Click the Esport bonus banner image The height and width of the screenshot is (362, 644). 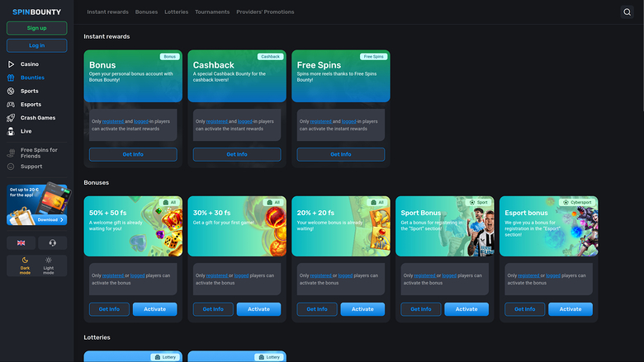(549, 226)
